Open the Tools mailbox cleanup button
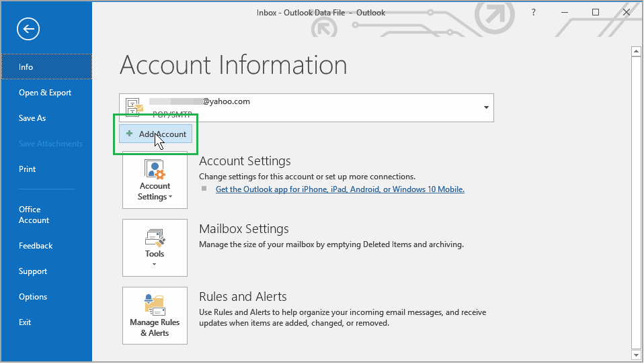 click(x=155, y=246)
